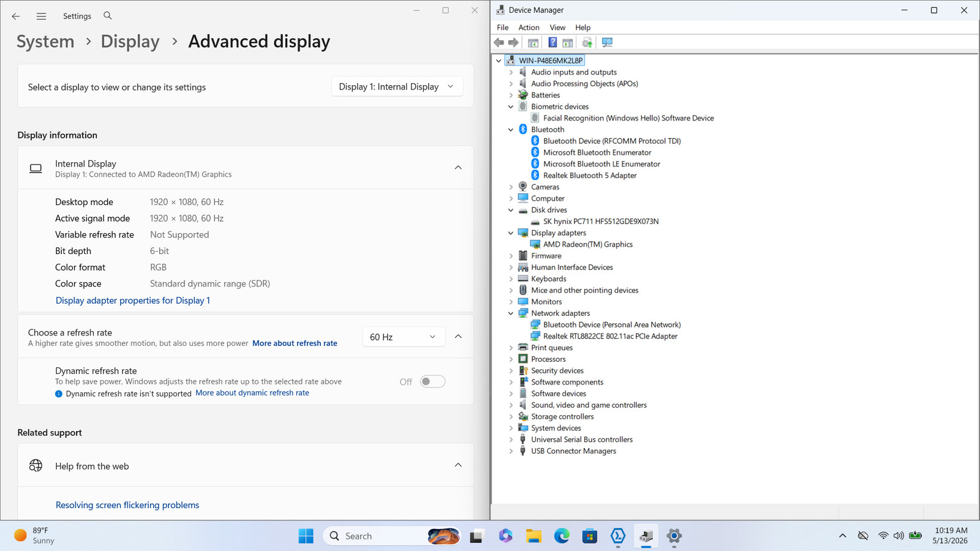
Task: Open Display adapter properties for Display 1
Action: pyautogui.click(x=133, y=301)
